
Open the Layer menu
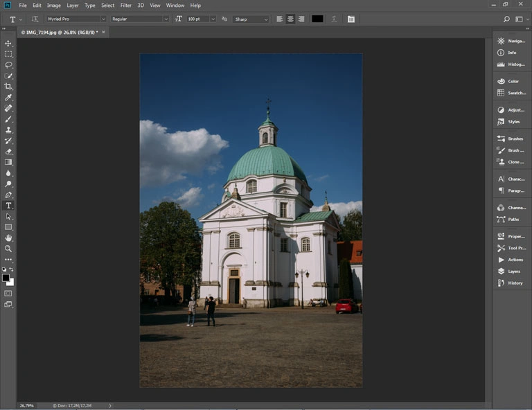point(73,6)
